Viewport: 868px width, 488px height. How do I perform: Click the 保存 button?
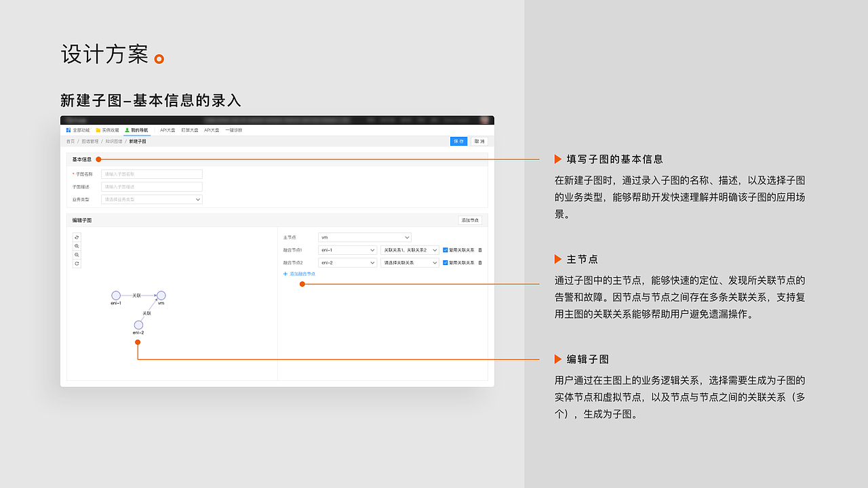pos(458,141)
